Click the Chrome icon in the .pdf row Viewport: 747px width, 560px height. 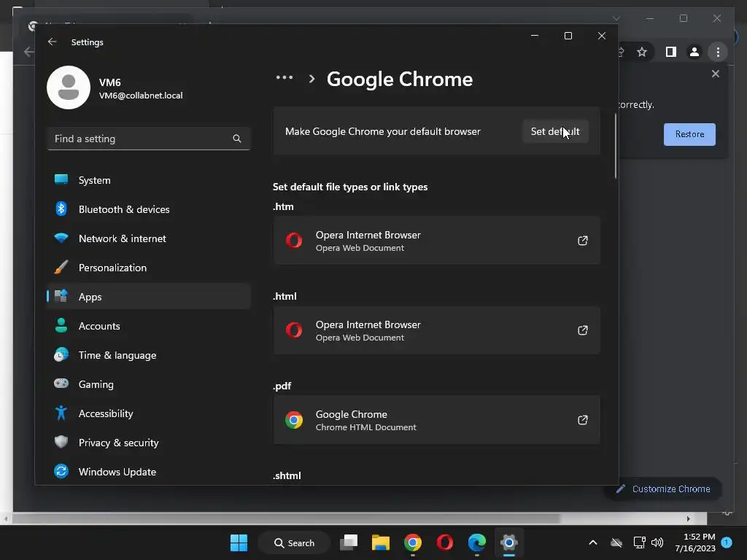294,420
